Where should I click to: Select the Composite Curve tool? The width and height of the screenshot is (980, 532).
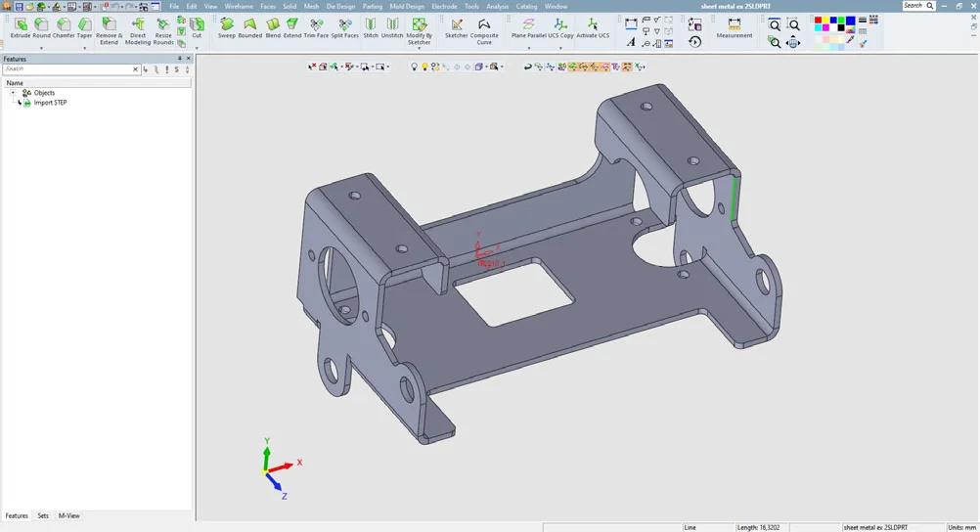pos(484,31)
